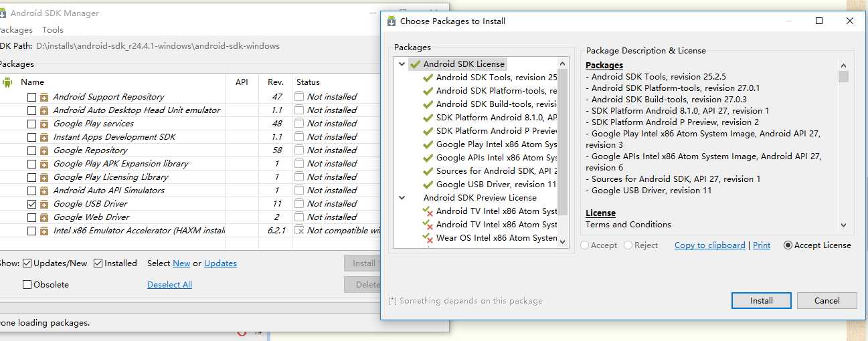
Task: Check the Google Play Licensing Library checkbox
Action: tap(32, 177)
